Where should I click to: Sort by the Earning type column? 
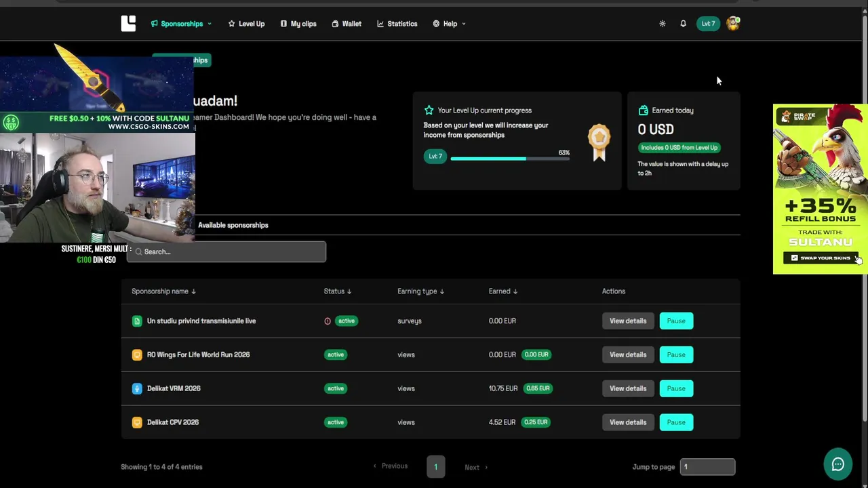point(420,291)
